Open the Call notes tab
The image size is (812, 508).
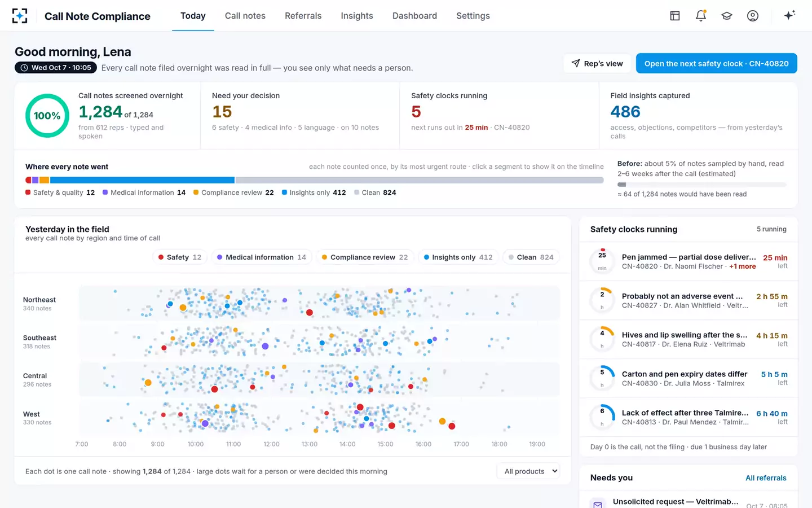point(245,16)
